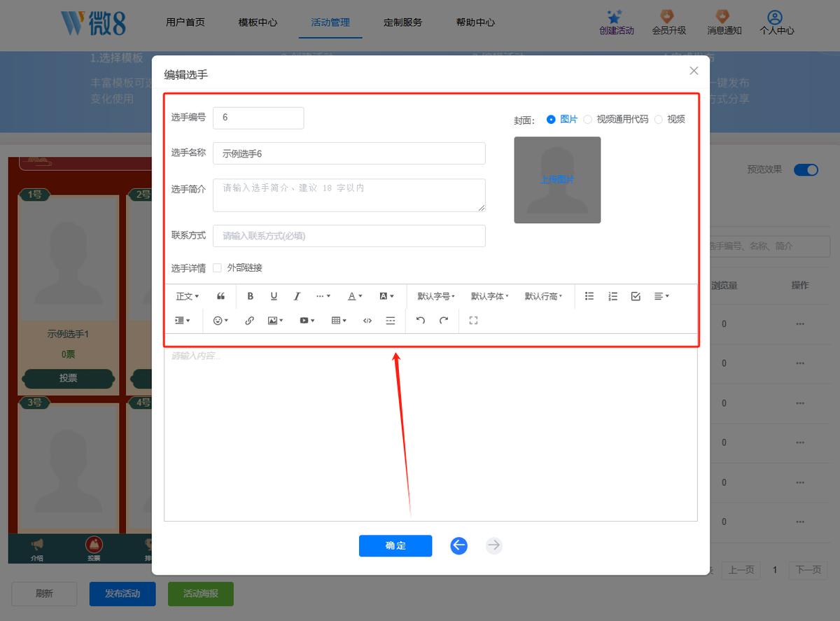The width and height of the screenshot is (840, 621).
Task: Insert a horizontal divider line
Action: [x=391, y=321]
